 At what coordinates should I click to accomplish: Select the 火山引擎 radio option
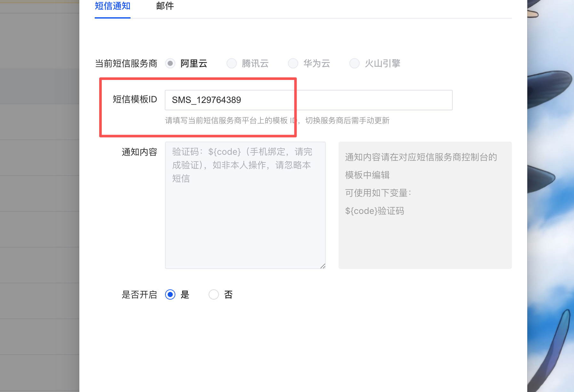pos(355,63)
